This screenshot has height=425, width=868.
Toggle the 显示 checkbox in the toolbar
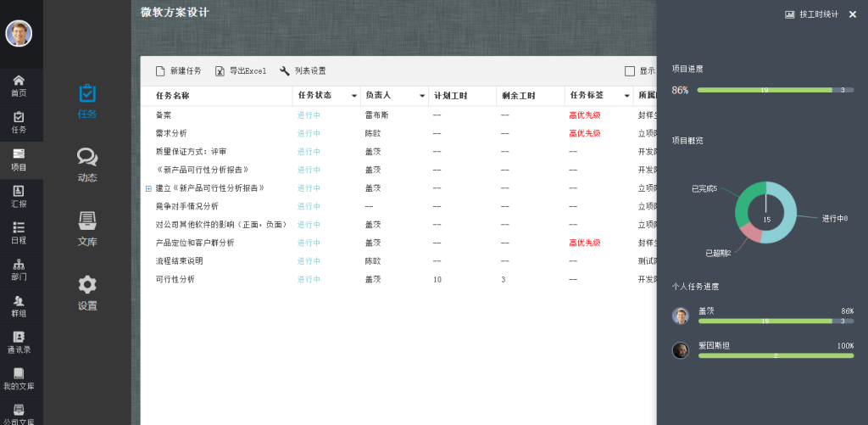pyautogui.click(x=630, y=71)
